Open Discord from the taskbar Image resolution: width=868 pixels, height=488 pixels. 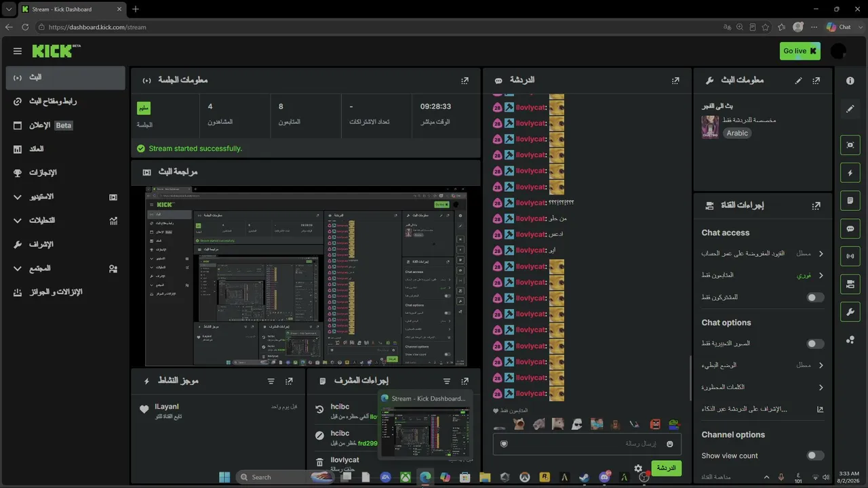pyautogui.click(x=604, y=477)
